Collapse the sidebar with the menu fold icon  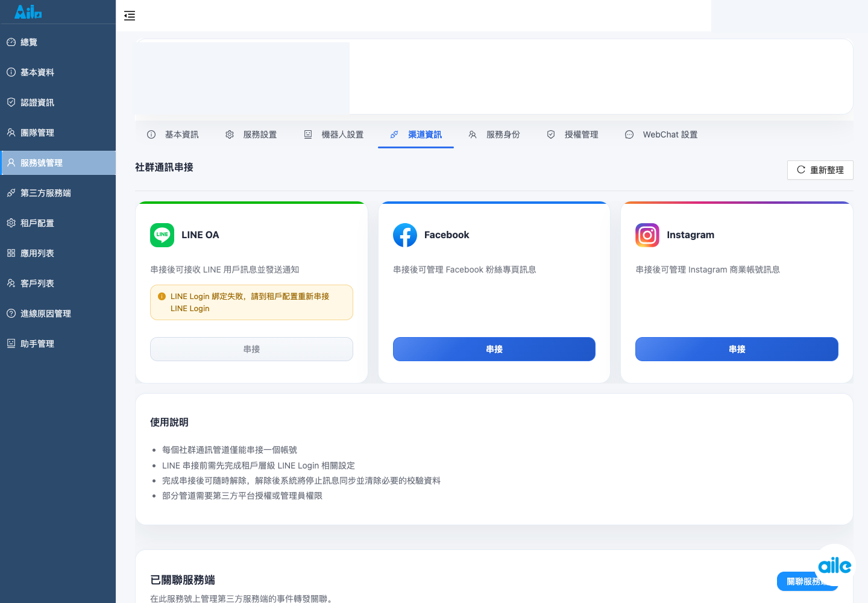tap(130, 16)
